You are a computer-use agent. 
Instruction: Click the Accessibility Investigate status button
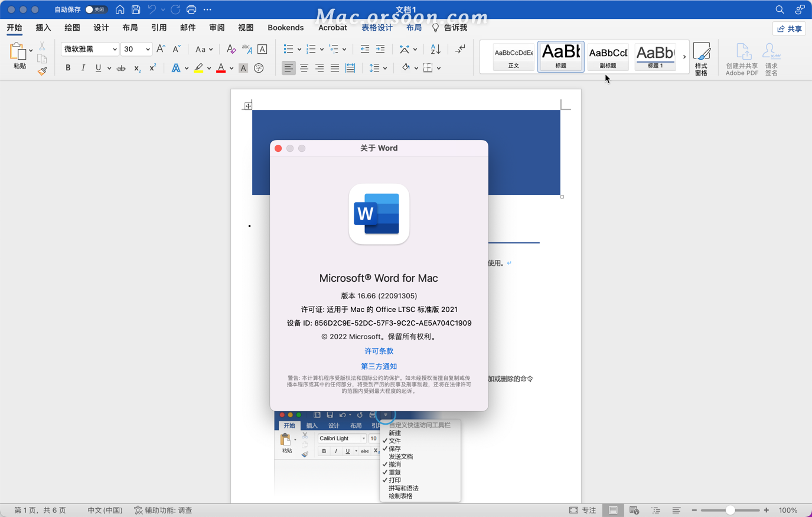coord(163,510)
